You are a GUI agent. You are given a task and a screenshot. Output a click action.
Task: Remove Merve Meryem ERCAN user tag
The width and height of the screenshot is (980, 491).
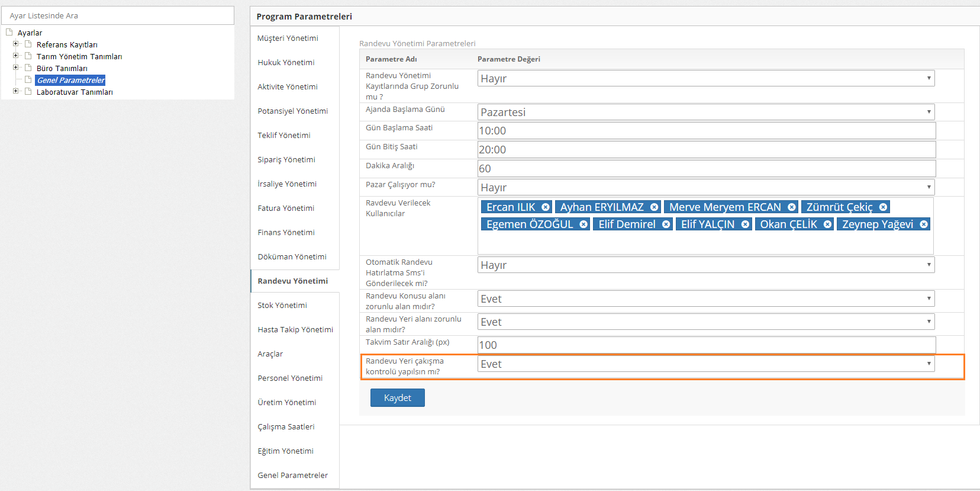coord(791,207)
